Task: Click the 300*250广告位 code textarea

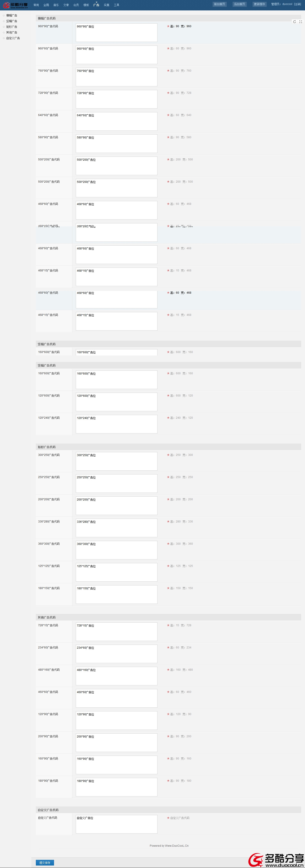Action: 116,461
